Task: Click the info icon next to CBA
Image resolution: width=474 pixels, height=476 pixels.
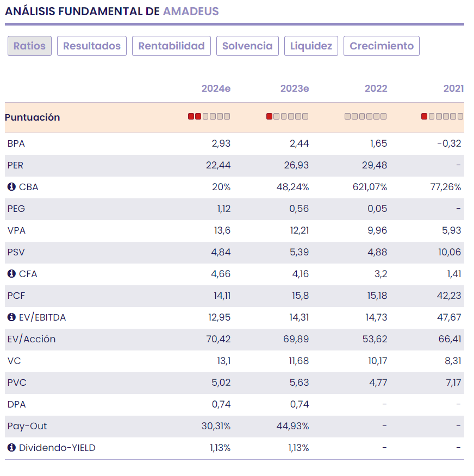Action: [x=11, y=187]
